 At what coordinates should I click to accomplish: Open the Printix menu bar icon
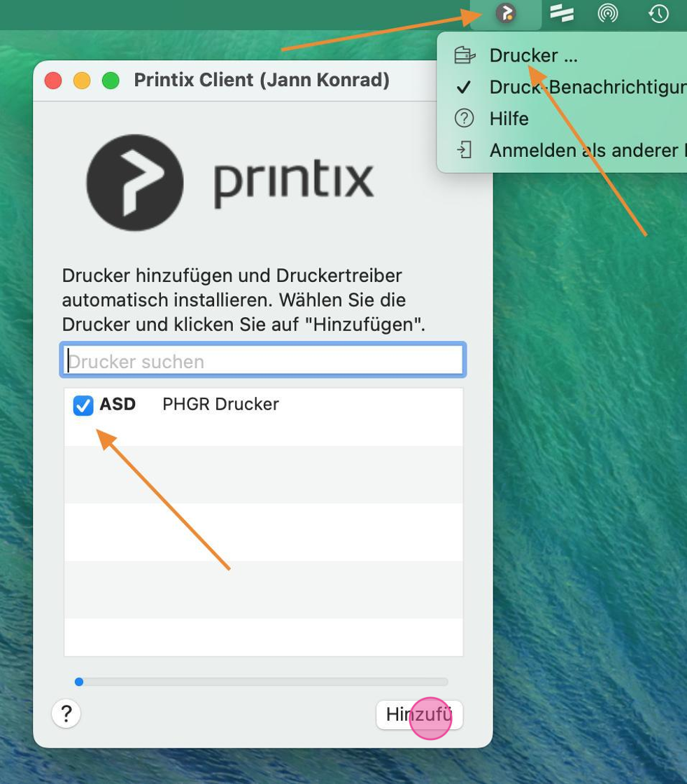[x=506, y=13]
